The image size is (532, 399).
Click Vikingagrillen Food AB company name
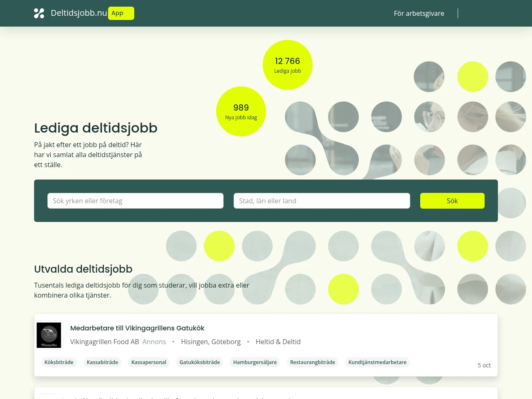pyautogui.click(x=105, y=342)
